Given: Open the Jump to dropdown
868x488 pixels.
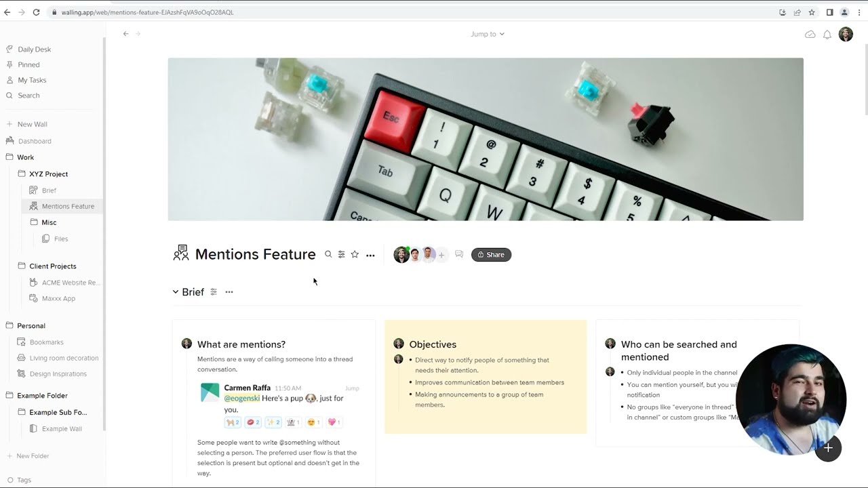Looking at the screenshot, I should pyautogui.click(x=488, y=34).
